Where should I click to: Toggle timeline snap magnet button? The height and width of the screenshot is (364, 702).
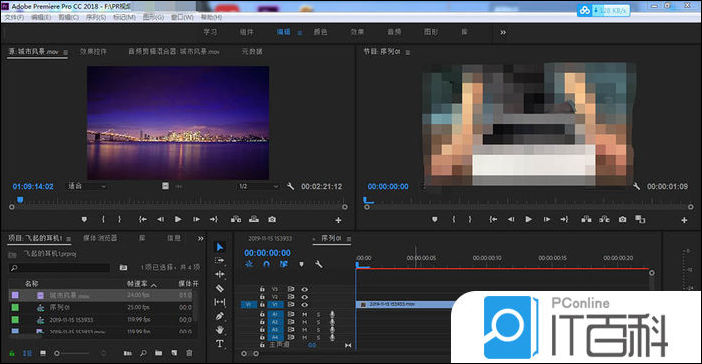click(266, 264)
